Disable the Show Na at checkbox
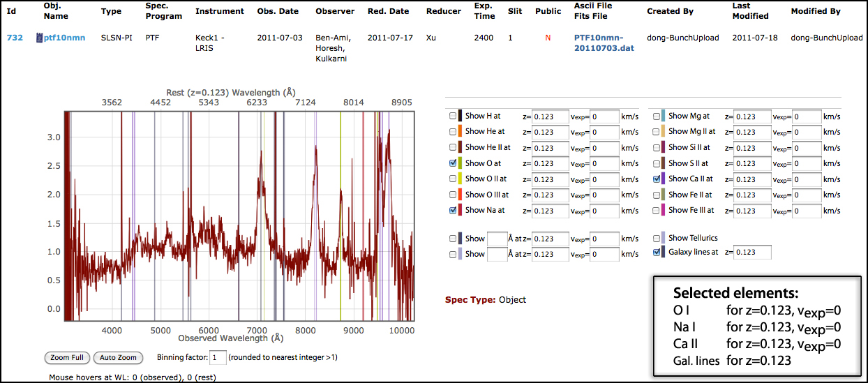This screenshot has height=383, width=868. pos(453,211)
